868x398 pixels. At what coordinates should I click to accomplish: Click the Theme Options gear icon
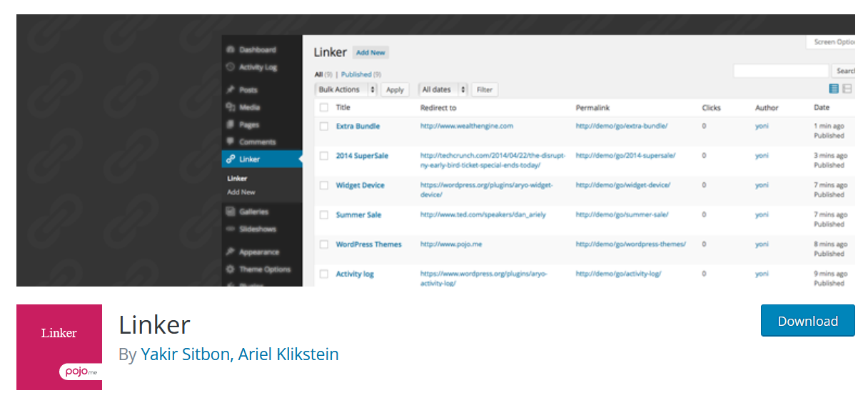[230, 269]
